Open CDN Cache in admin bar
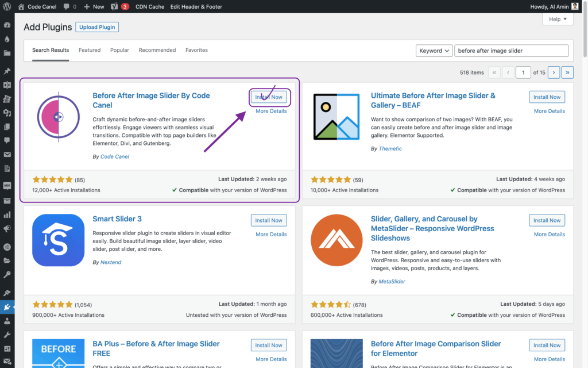 point(150,6)
